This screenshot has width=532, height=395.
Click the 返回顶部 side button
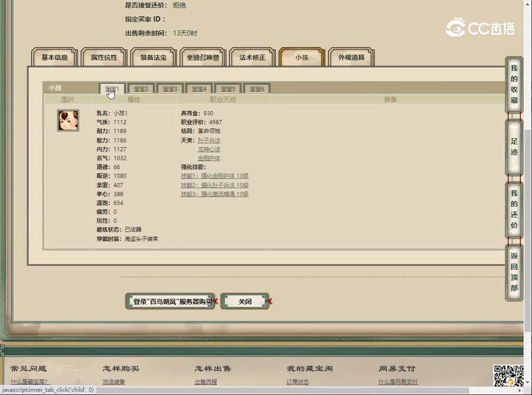coord(514,272)
